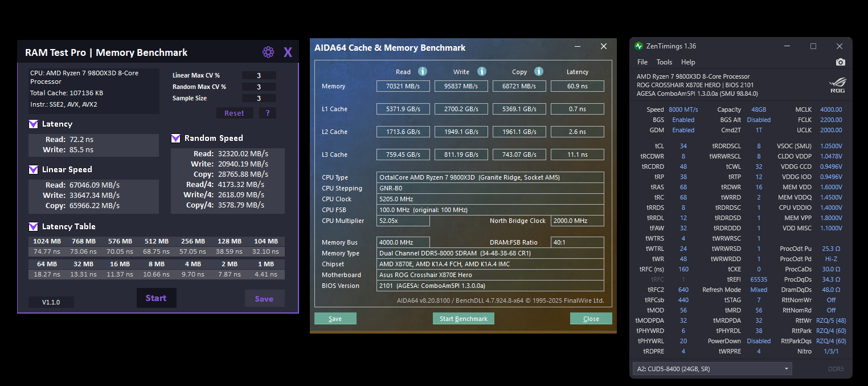Open the Tools menu in ZenTimings
Screen dimensions: 868x386
pyautogui.click(x=664, y=62)
